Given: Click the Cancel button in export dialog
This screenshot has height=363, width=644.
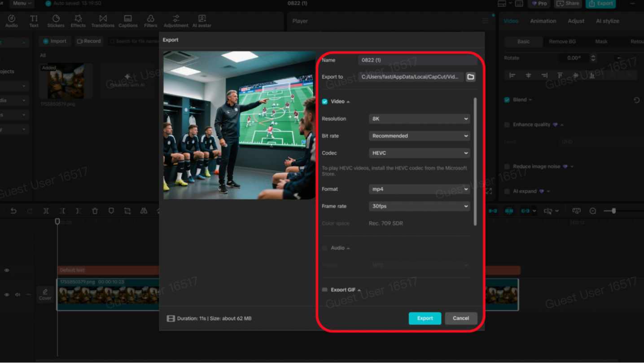Looking at the screenshot, I should [x=460, y=318].
